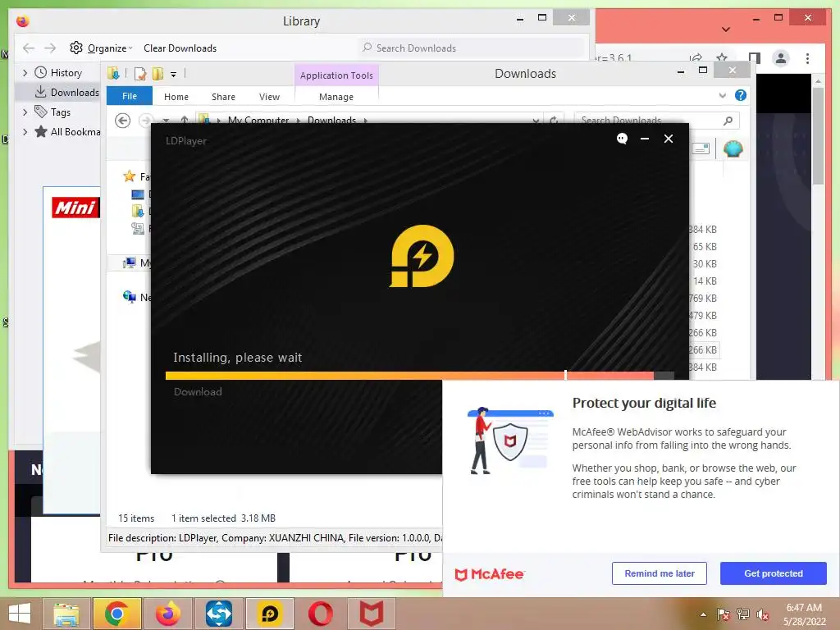Click the New folder quick access icon

click(157, 73)
